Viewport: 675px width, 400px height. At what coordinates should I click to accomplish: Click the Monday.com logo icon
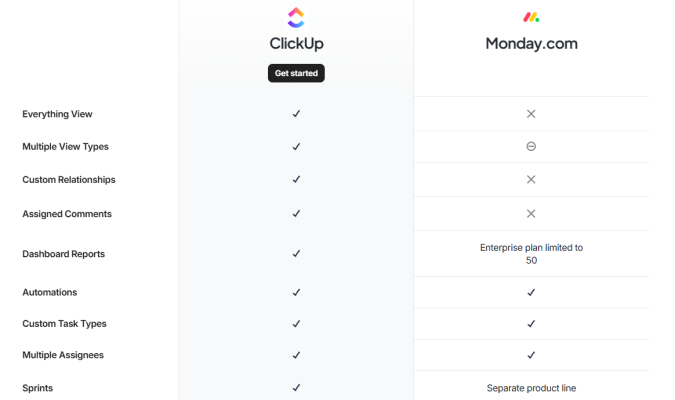(531, 17)
